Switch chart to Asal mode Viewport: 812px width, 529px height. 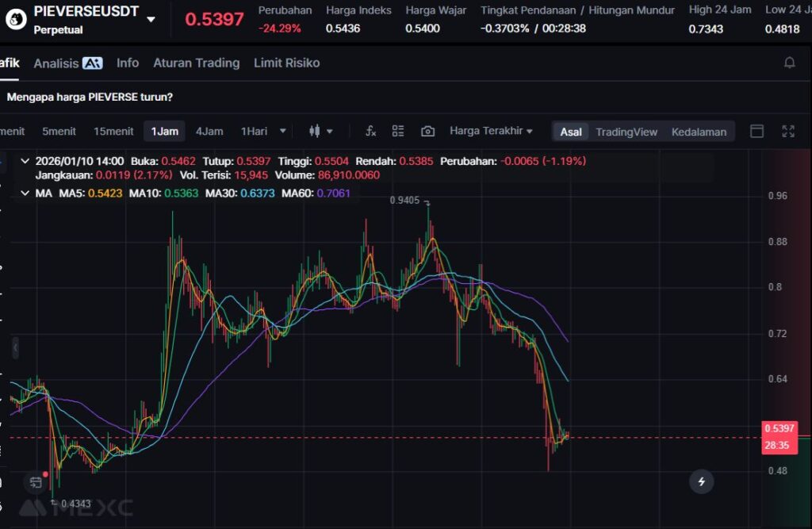tap(571, 132)
